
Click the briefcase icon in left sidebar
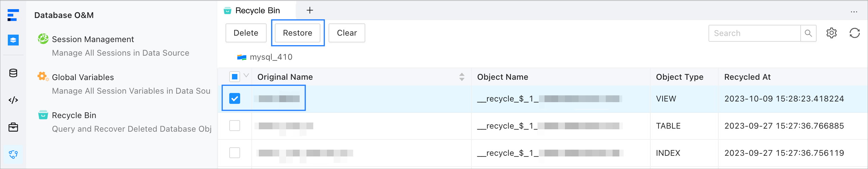click(13, 127)
